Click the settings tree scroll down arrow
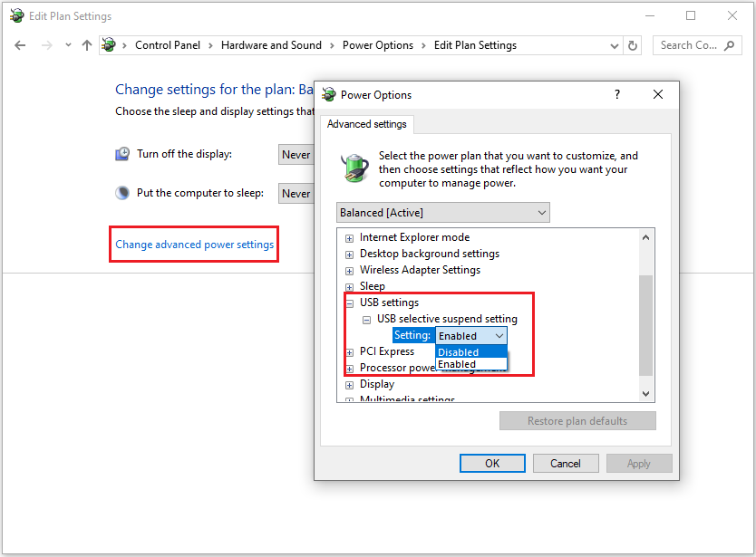Screen dimensions: 756x557 (646, 394)
